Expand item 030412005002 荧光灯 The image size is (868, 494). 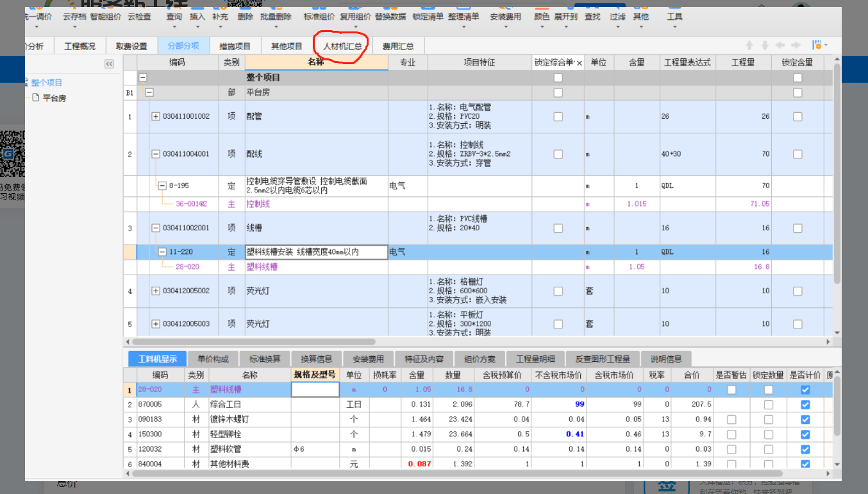[156, 291]
